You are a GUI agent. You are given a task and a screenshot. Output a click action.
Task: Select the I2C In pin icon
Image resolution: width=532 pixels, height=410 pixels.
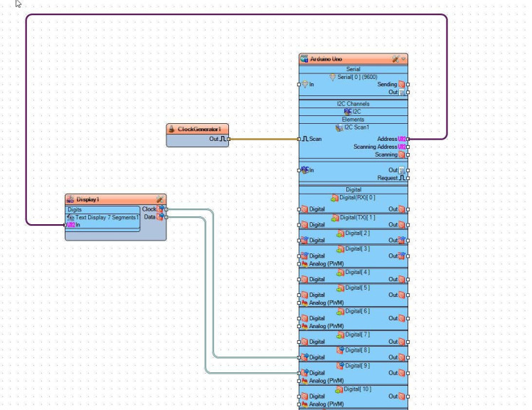(x=304, y=170)
